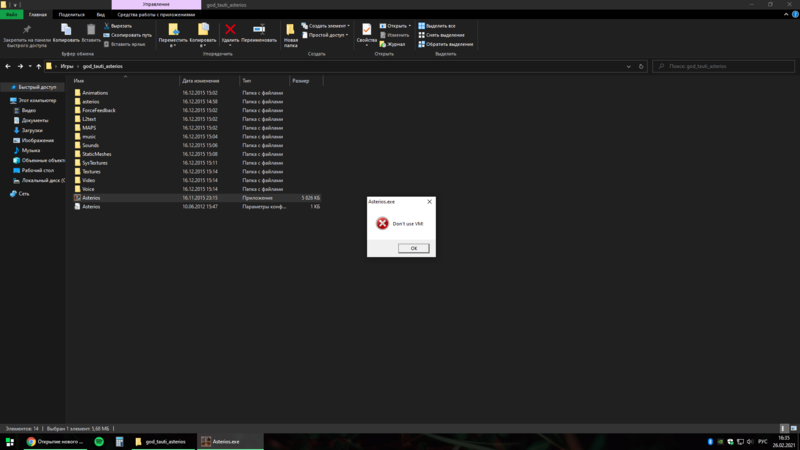Click the red Delete icon in ribbon
Screen dimensions: 800x450
tap(230, 31)
